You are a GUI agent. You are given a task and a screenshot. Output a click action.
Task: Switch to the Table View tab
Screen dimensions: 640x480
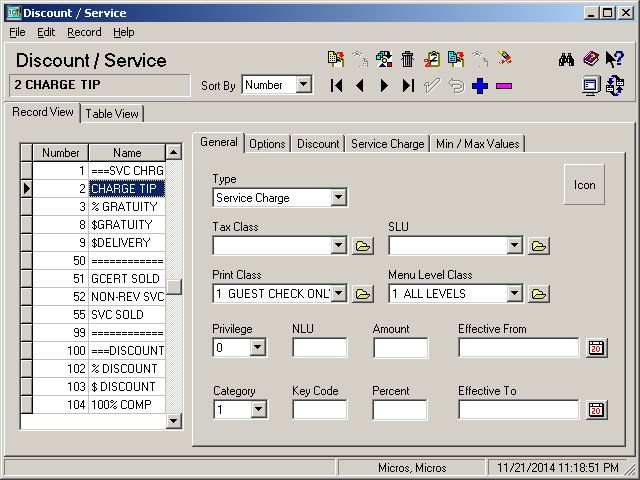tap(112, 113)
